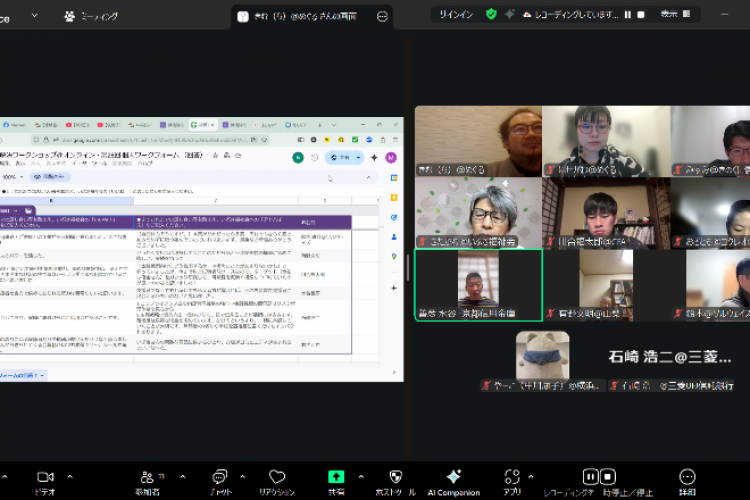
Task: Pause the recording in bottom toolbar
Action: click(x=591, y=477)
